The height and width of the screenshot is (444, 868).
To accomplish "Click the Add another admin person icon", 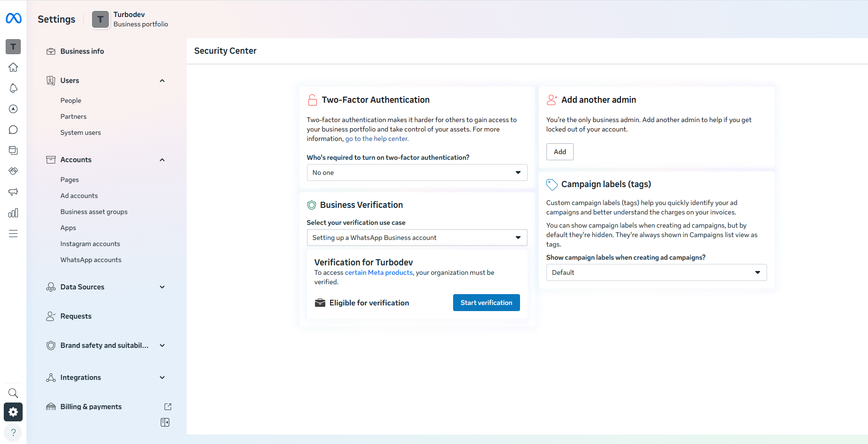I will (552, 100).
